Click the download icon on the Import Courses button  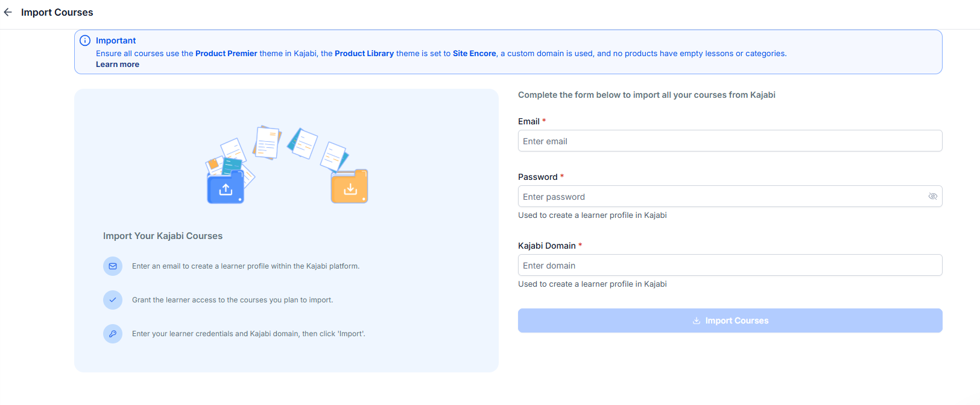(697, 320)
